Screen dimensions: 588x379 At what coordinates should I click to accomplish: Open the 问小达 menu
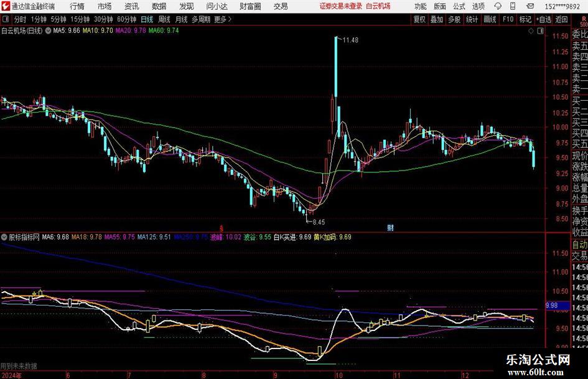217,6
